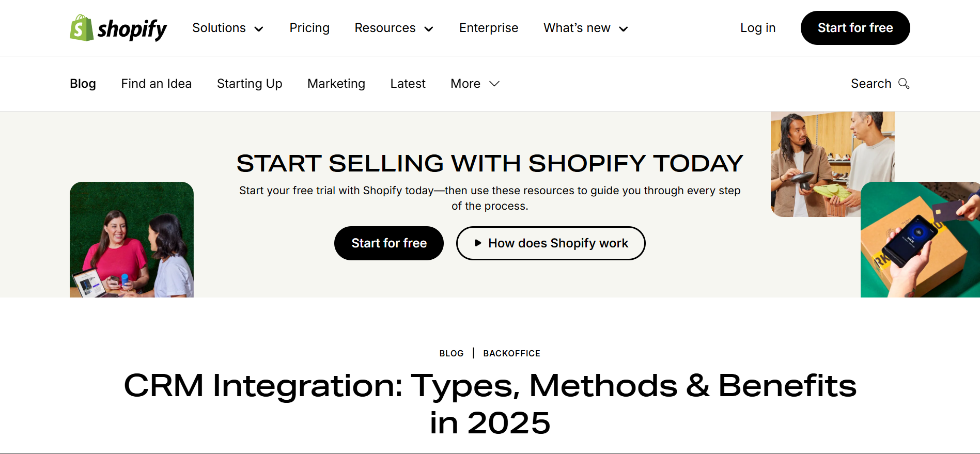Screen dimensions: 980x454
Task: Open the Marketing blog category
Action: point(336,83)
